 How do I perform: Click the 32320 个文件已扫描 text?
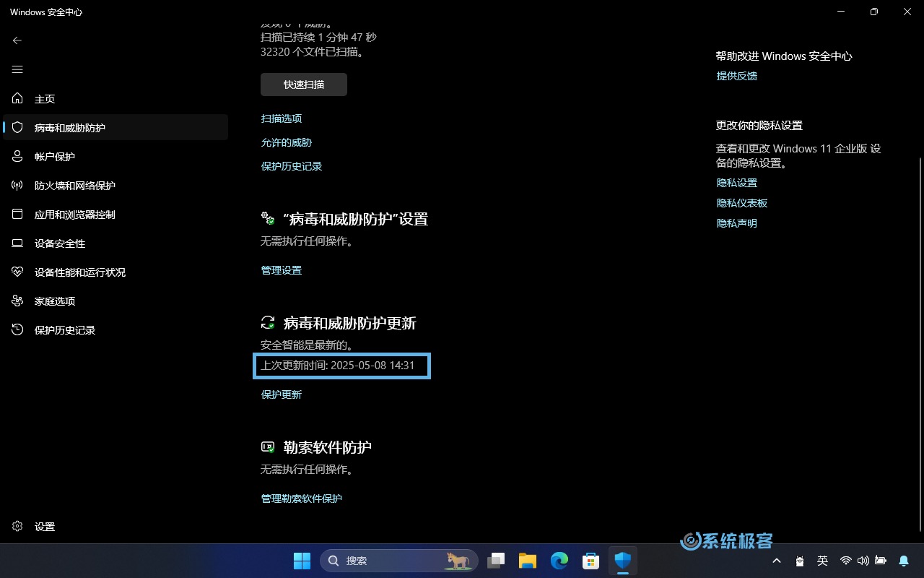(x=312, y=52)
